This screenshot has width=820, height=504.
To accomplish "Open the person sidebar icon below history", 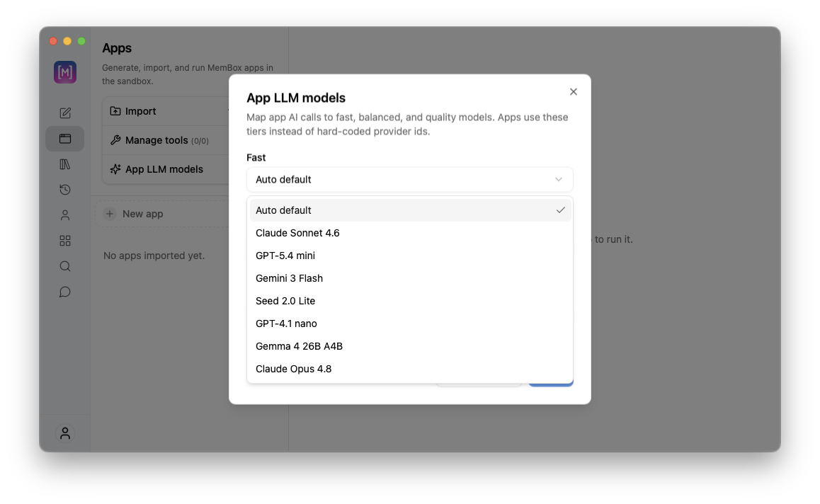I will [x=65, y=215].
